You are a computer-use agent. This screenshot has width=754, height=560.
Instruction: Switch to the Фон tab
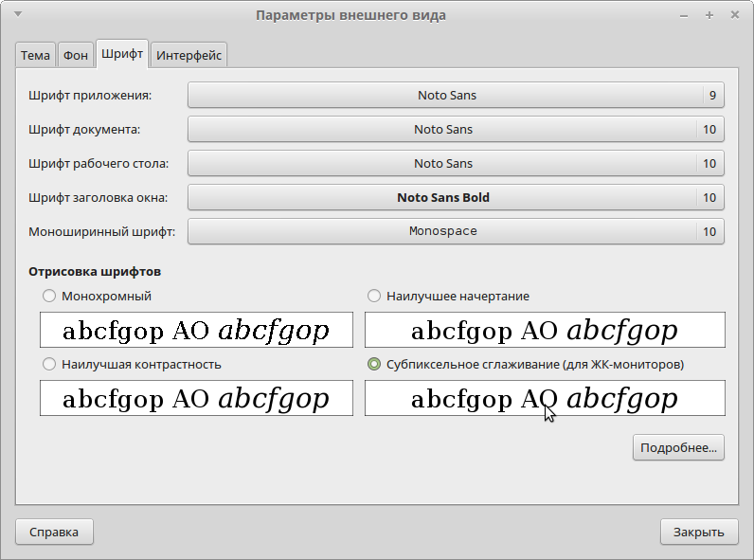coord(76,55)
